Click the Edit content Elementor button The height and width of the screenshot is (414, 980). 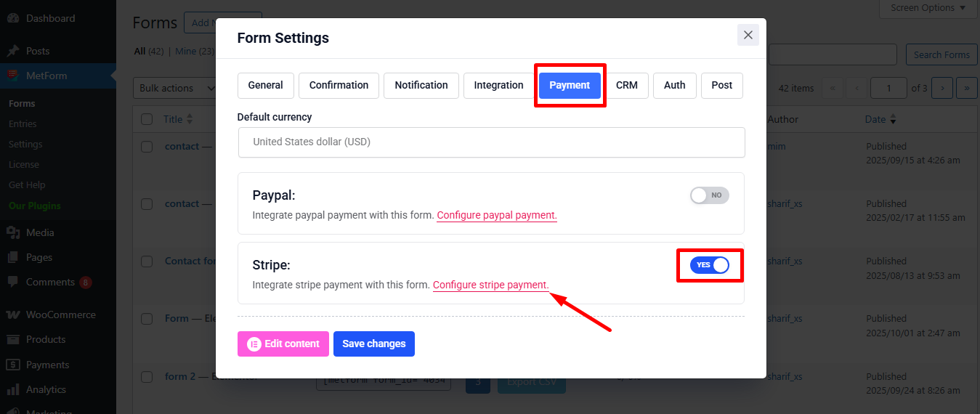coord(283,344)
